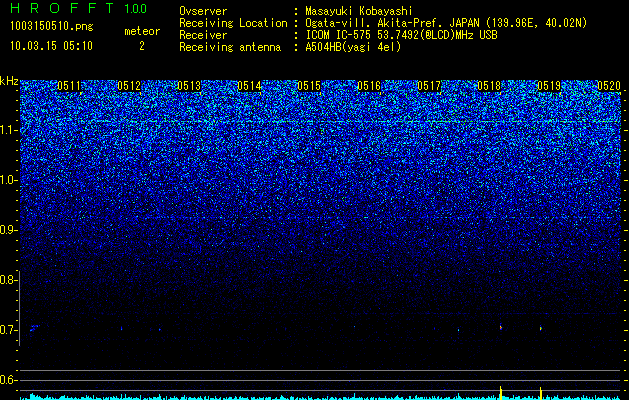Click the faint echo streak at the 0.7 kHz line before 0511
The image size is (629, 400).
(34, 328)
